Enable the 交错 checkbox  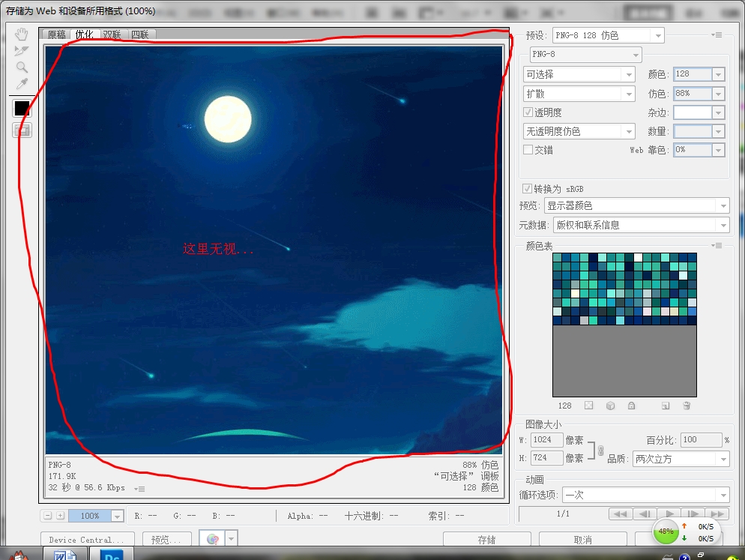[528, 150]
